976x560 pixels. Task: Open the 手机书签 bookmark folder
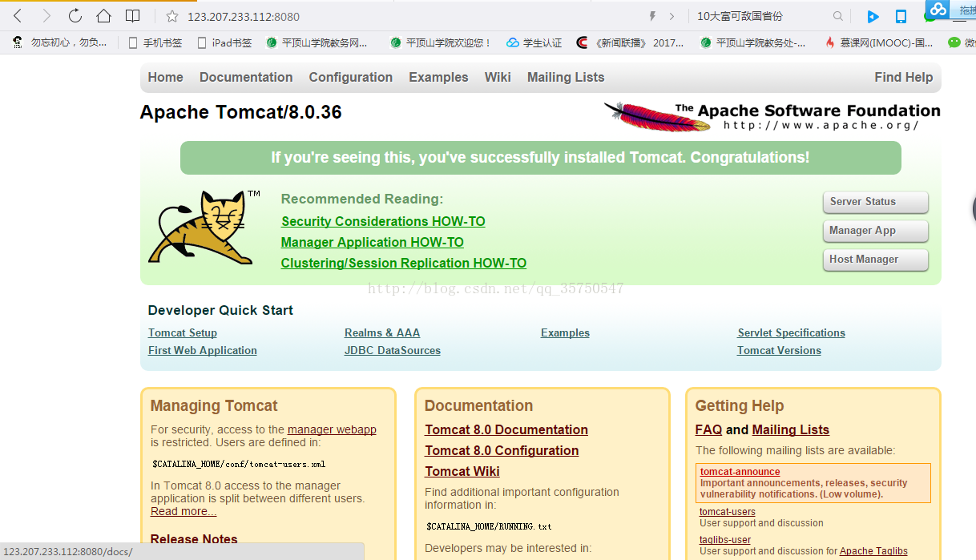pos(155,42)
